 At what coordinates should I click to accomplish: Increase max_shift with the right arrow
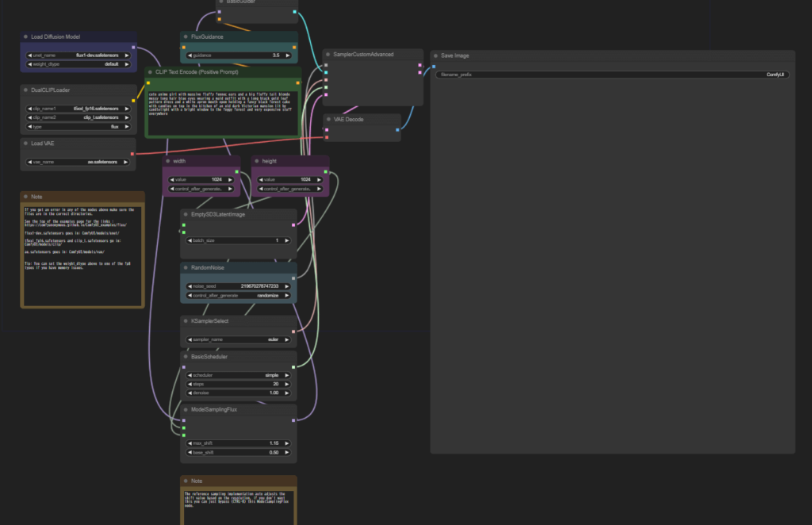pos(287,444)
